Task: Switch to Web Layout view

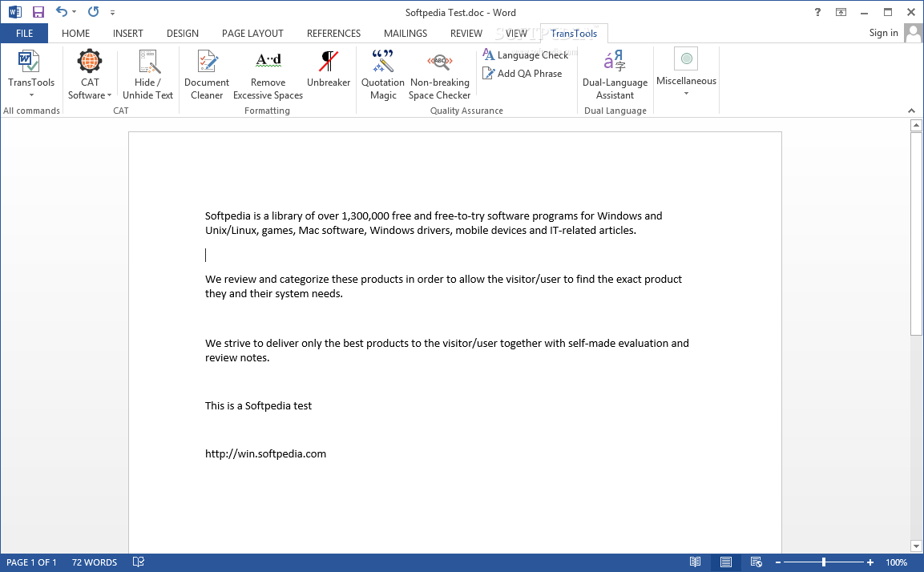Action: (x=756, y=562)
